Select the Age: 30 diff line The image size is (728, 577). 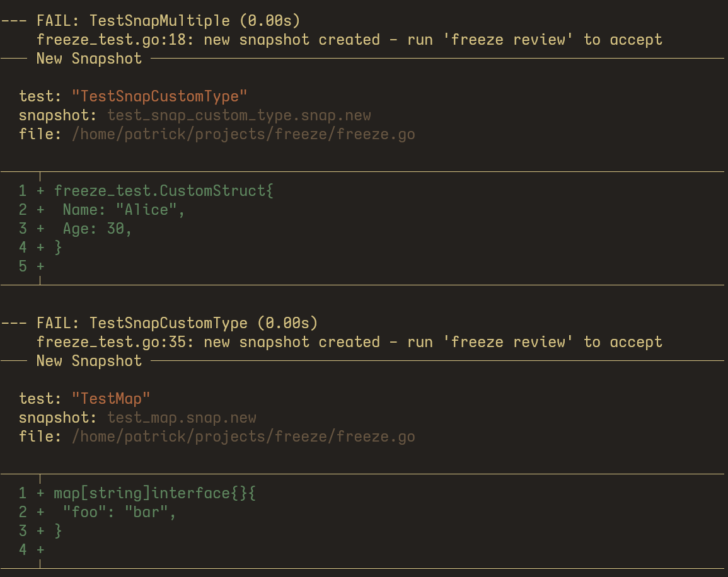coord(97,229)
